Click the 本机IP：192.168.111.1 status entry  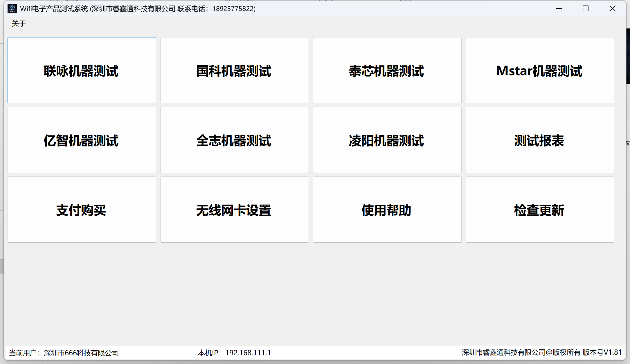pos(234,353)
